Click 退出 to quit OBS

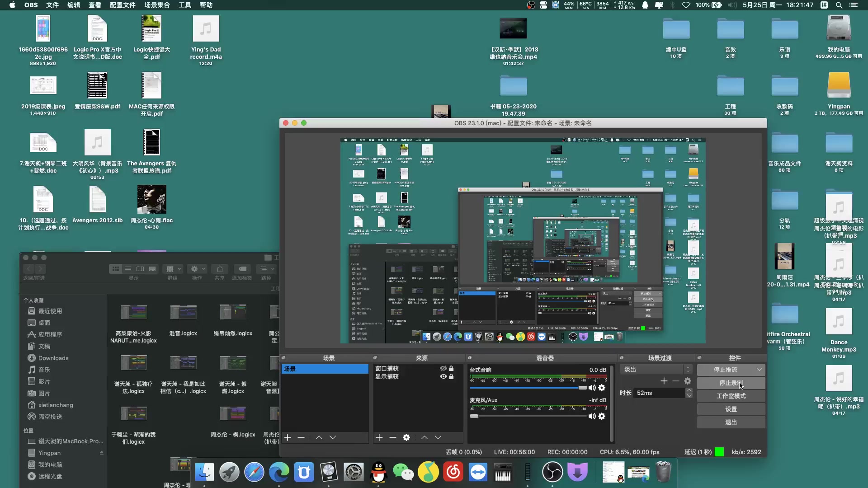pos(731,422)
